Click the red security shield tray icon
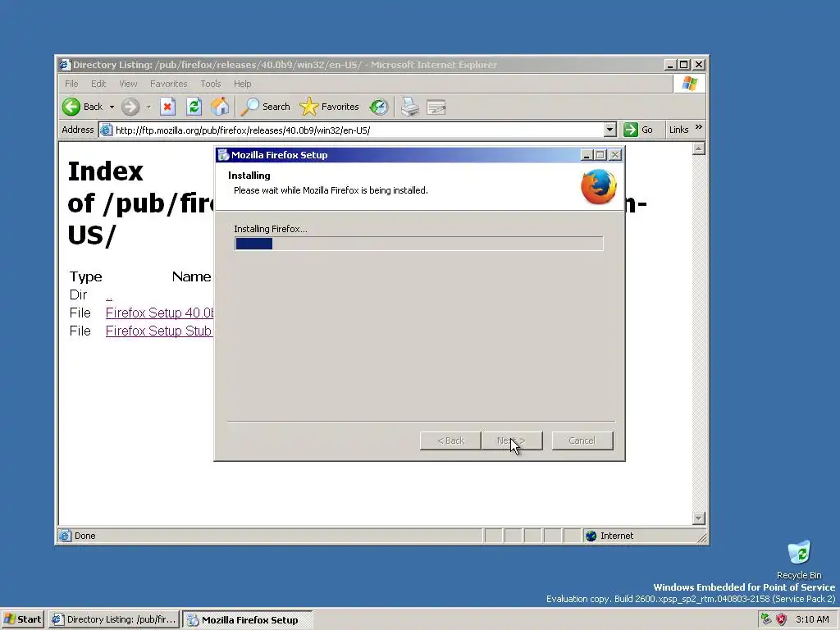 [x=782, y=619]
